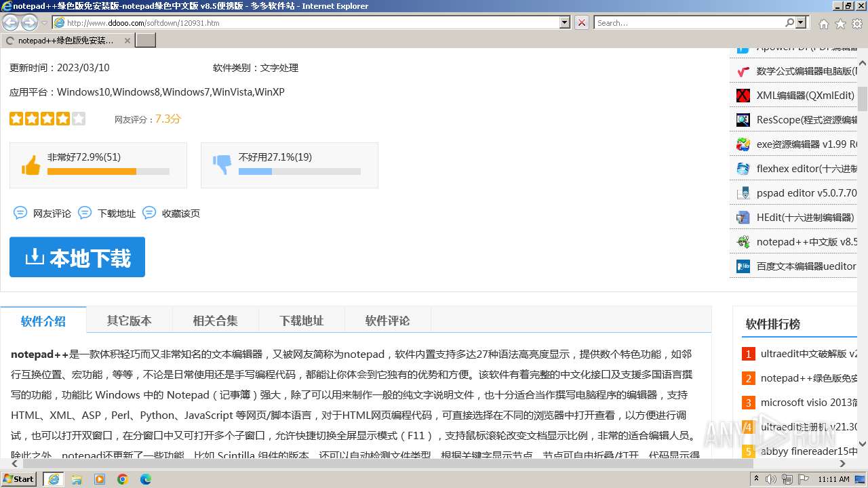Launch Chrome from the taskbar

point(123,479)
